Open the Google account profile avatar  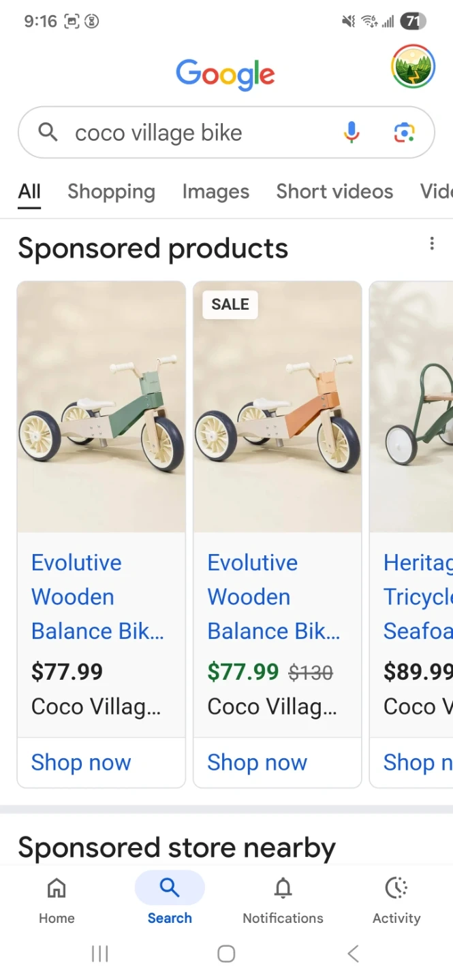(413, 67)
